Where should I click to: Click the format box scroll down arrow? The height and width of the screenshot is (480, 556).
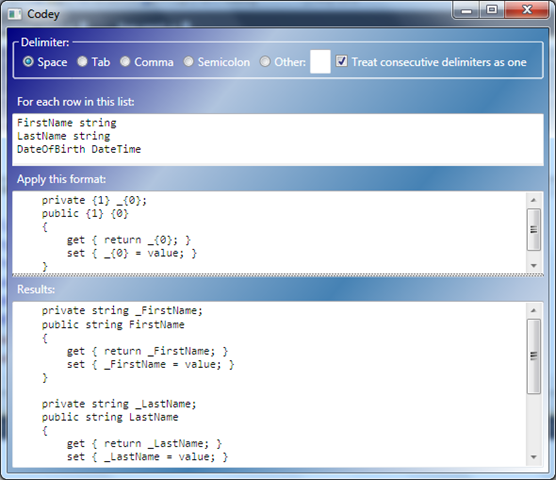(533, 266)
